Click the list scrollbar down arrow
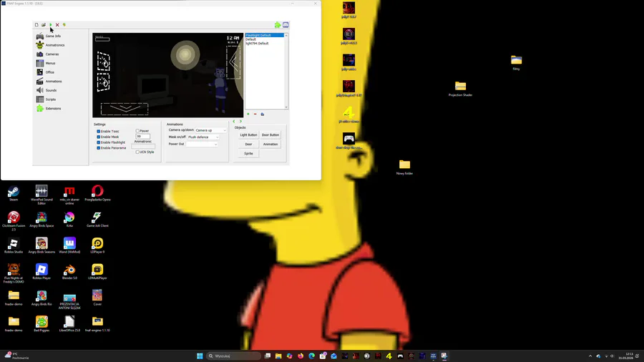The height and width of the screenshot is (362, 644). [286, 107]
